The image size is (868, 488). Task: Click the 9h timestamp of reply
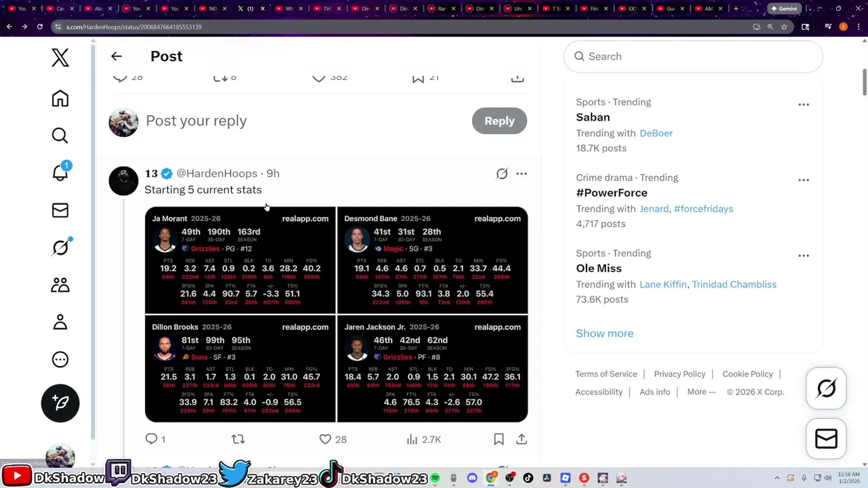click(273, 174)
